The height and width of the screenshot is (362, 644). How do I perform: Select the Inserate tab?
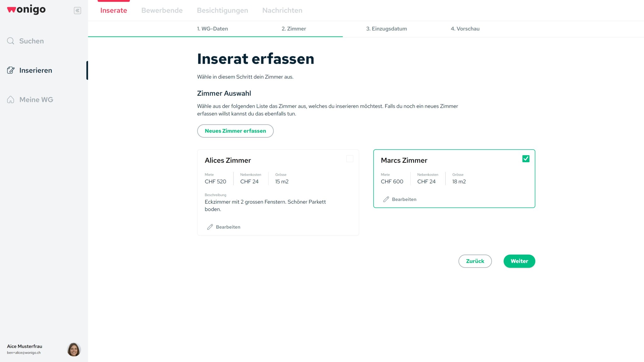[x=114, y=10]
